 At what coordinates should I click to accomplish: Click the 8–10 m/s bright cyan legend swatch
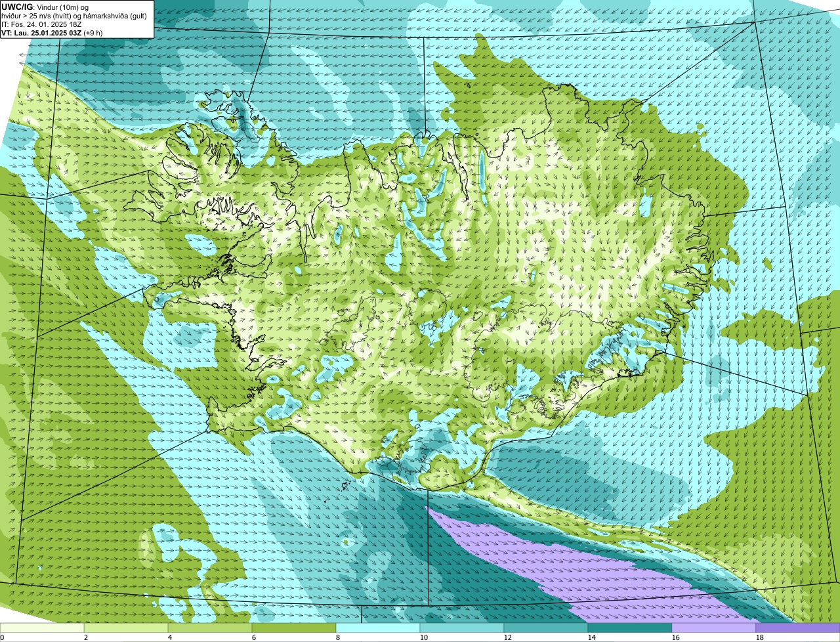(379, 628)
